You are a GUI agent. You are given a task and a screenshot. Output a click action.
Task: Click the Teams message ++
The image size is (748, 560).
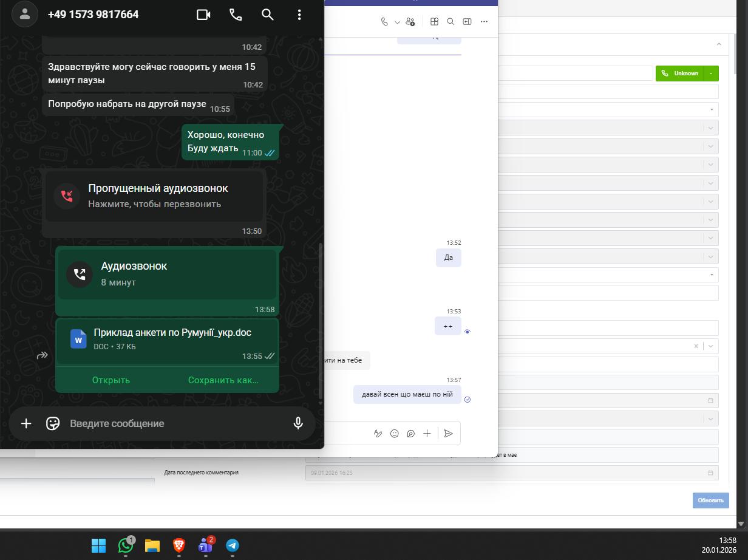pyautogui.click(x=448, y=326)
